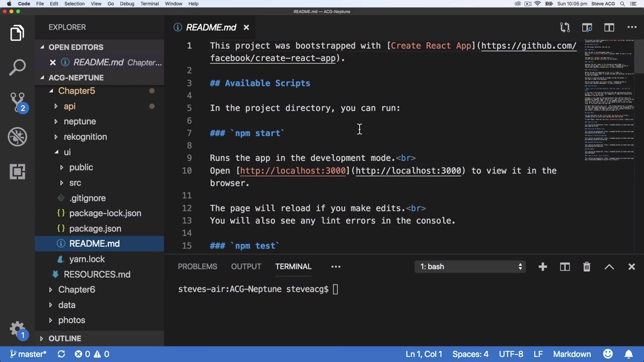Click the split editor icon
644x362 pixels.
point(609,28)
